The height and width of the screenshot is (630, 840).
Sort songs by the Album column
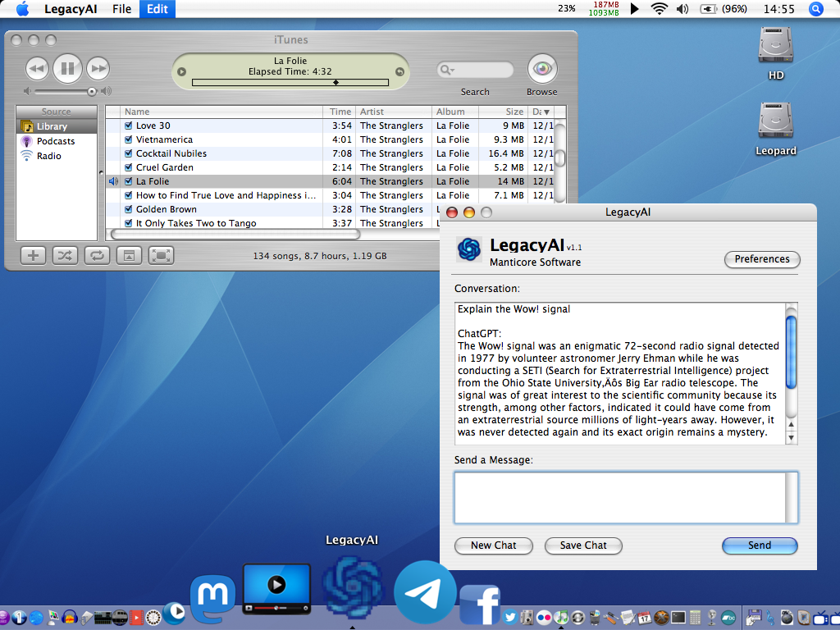[454, 112]
